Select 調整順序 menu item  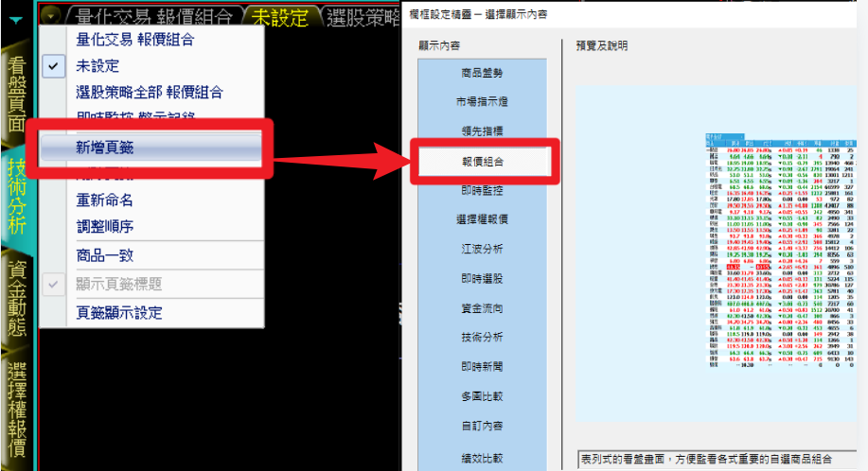coord(105,226)
